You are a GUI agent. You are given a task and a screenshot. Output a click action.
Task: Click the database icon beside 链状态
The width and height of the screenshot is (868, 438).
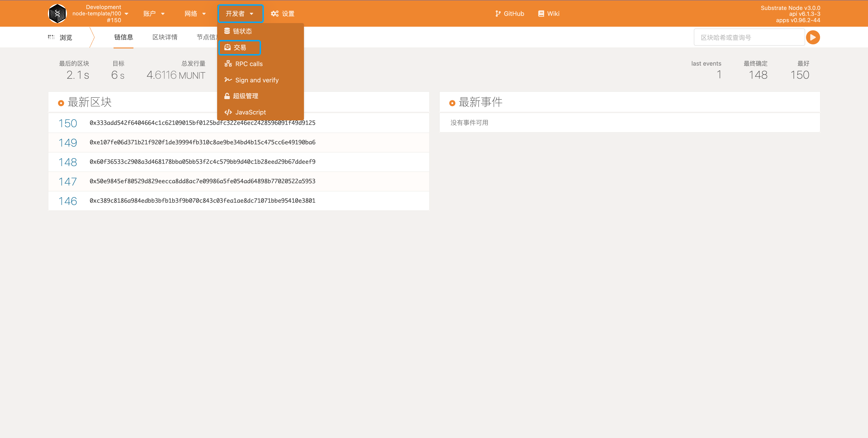click(227, 31)
